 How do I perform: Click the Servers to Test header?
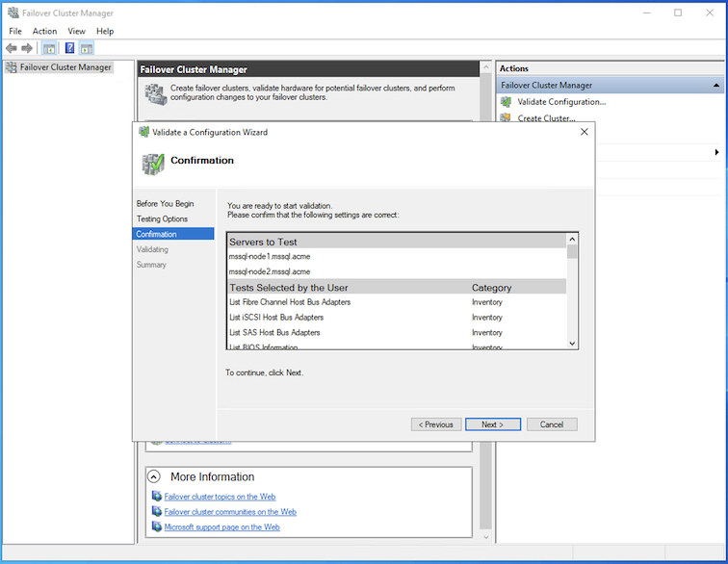pyautogui.click(x=397, y=242)
